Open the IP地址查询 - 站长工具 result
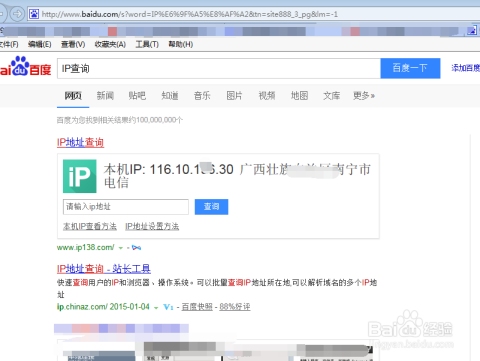 (104, 269)
